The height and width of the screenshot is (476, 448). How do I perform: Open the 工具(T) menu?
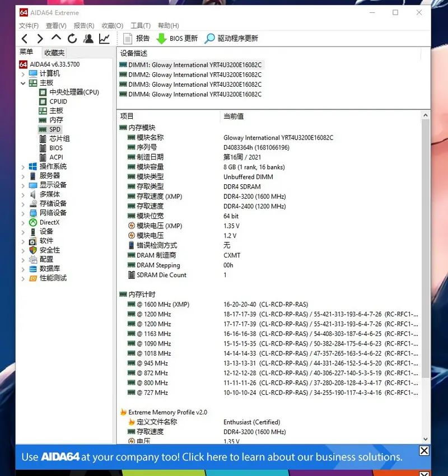pos(141,26)
